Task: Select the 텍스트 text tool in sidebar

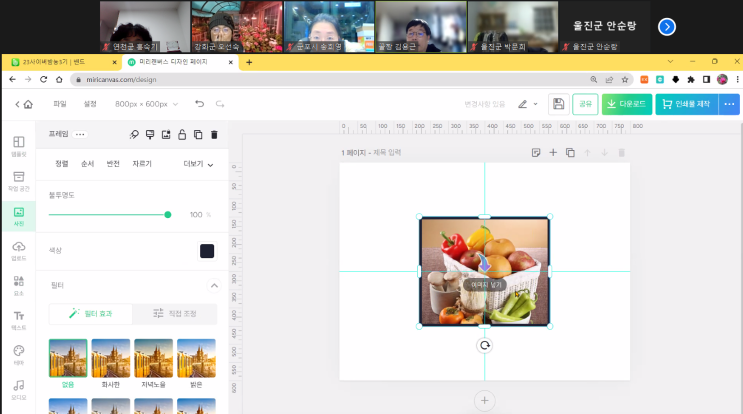Action: click(x=18, y=319)
